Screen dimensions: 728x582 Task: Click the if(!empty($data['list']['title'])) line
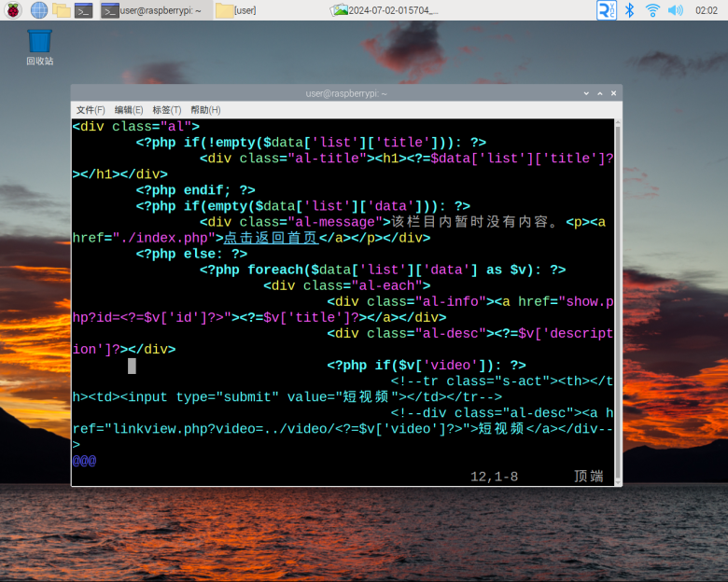(311, 142)
